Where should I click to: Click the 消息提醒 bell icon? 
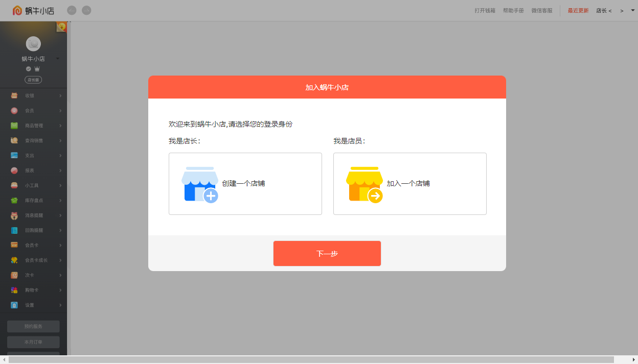coord(14,215)
